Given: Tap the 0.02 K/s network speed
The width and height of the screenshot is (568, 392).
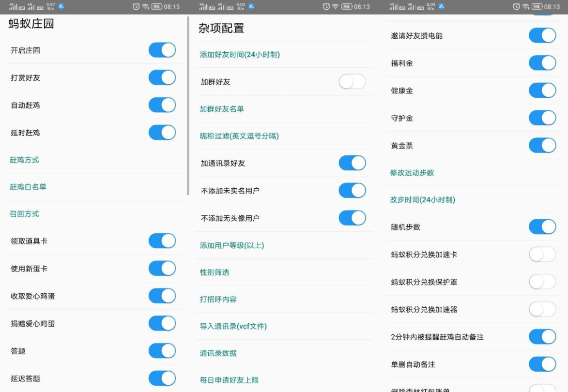Looking at the screenshot, I should [x=241, y=6].
